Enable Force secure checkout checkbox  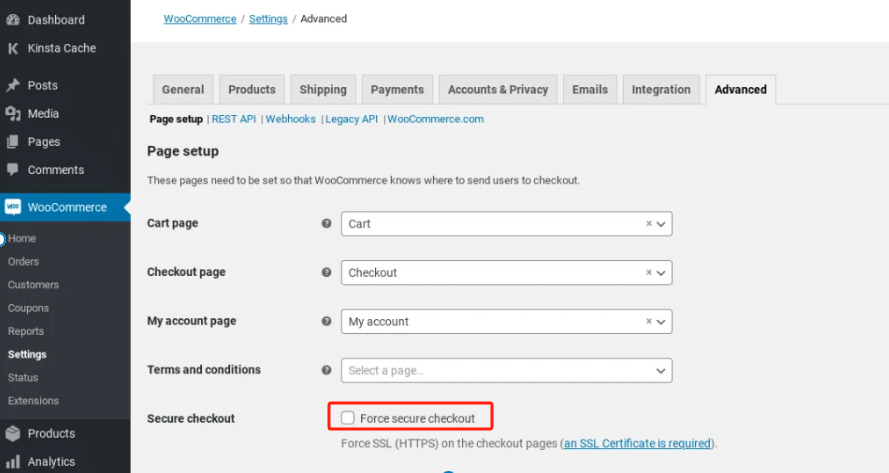point(348,418)
